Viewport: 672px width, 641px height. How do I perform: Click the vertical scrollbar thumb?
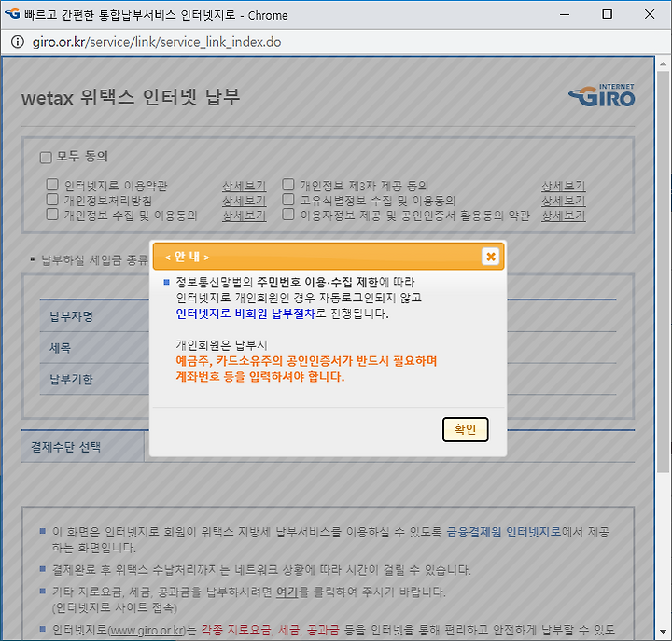[663, 272]
